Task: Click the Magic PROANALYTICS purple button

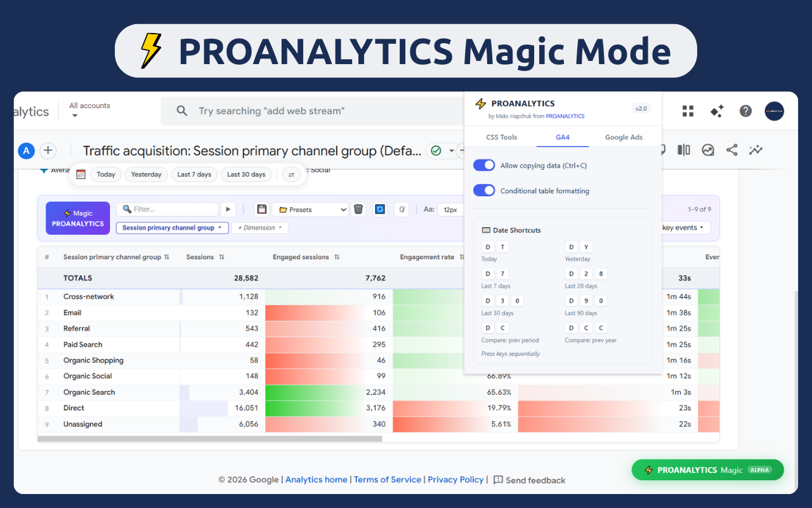Action: coord(78,218)
